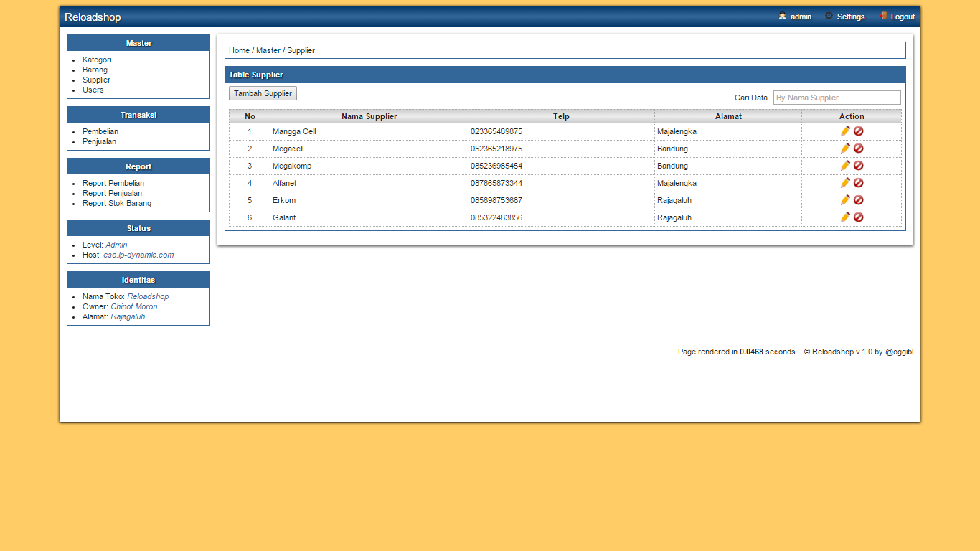The width and height of the screenshot is (980, 551).
Task: Click the Bandung address in Megakomp row
Action: [x=672, y=166]
